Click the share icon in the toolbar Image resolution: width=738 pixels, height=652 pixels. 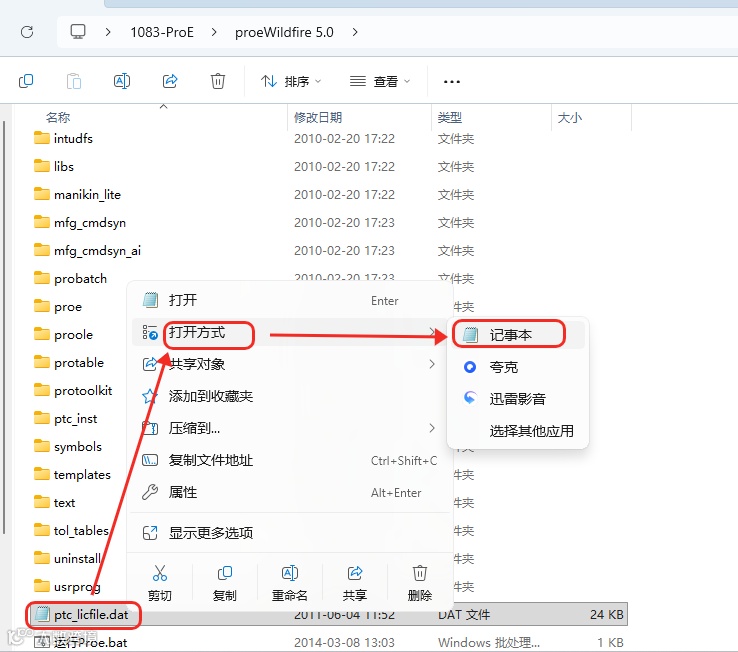click(170, 81)
